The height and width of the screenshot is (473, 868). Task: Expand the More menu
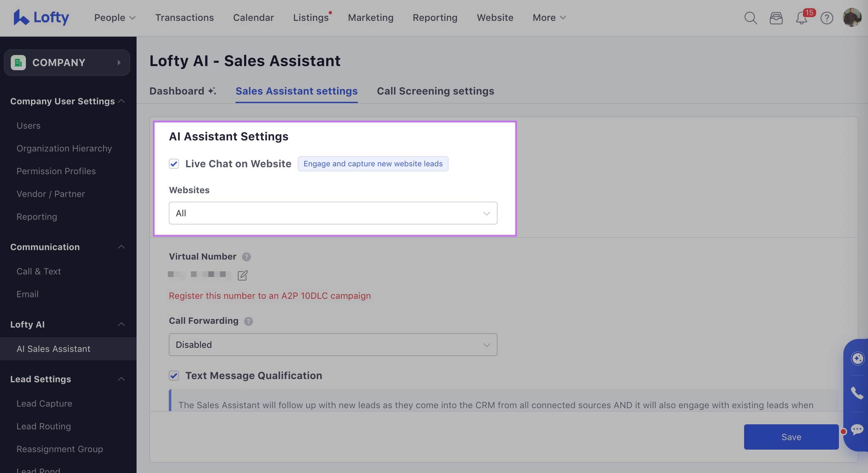tap(549, 17)
